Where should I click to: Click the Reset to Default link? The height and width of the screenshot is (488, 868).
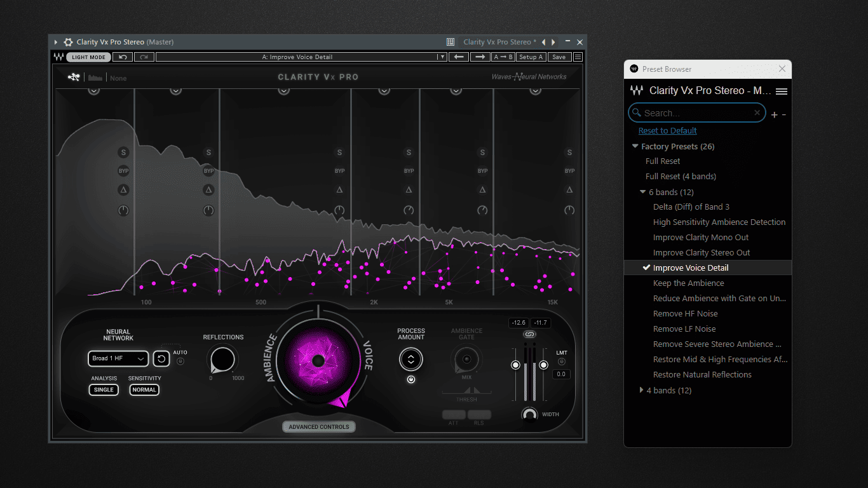tap(668, 131)
